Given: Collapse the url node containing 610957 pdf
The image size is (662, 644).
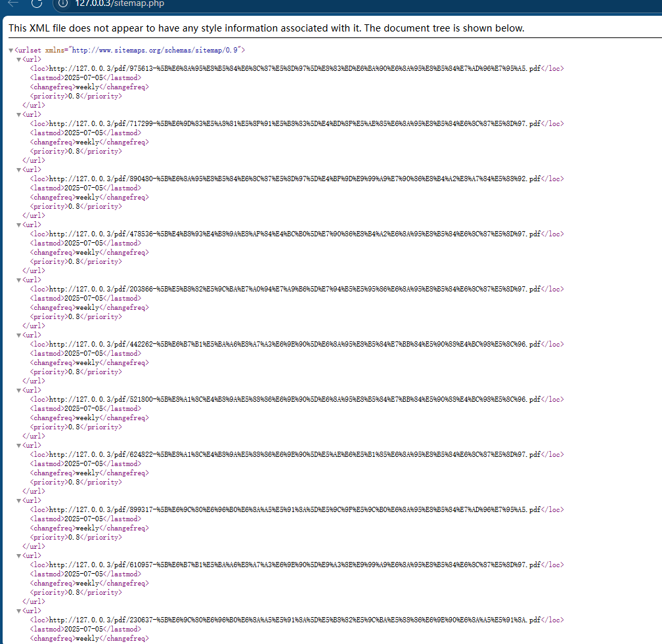Looking at the screenshot, I should (18, 556).
